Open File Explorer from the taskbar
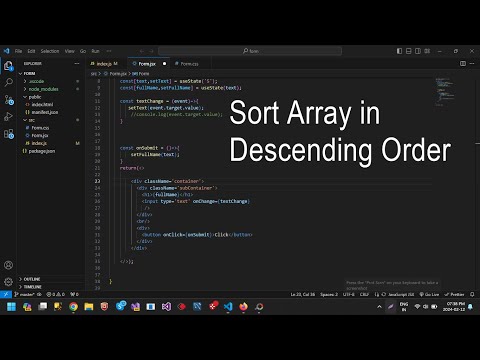480x360 pixels. pos(89,307)
